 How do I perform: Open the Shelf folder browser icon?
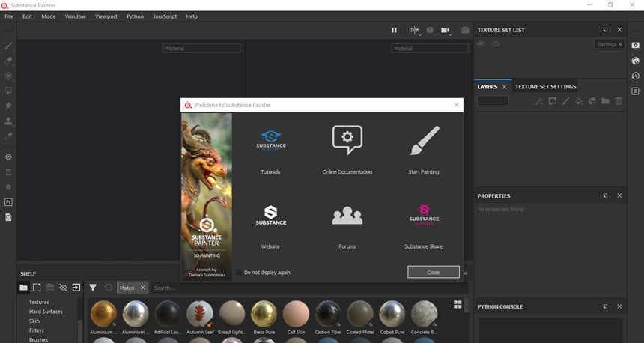click(23, 288)
